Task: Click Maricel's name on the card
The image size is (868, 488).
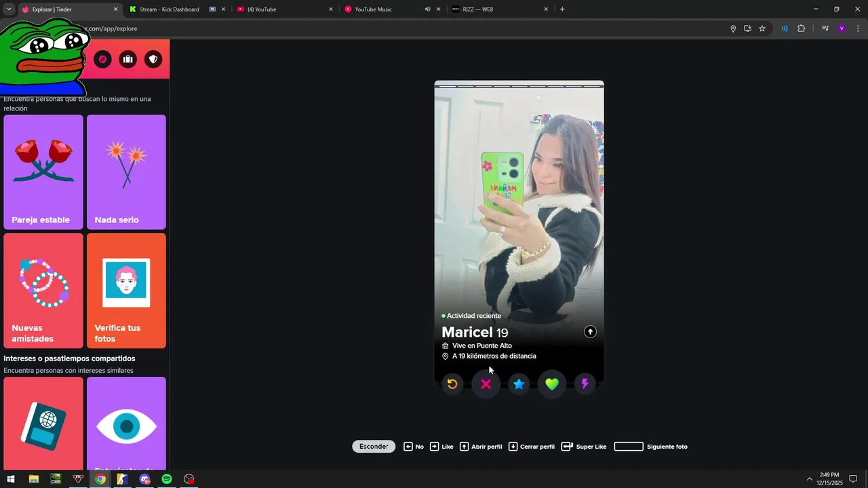Action: point(467,332)
